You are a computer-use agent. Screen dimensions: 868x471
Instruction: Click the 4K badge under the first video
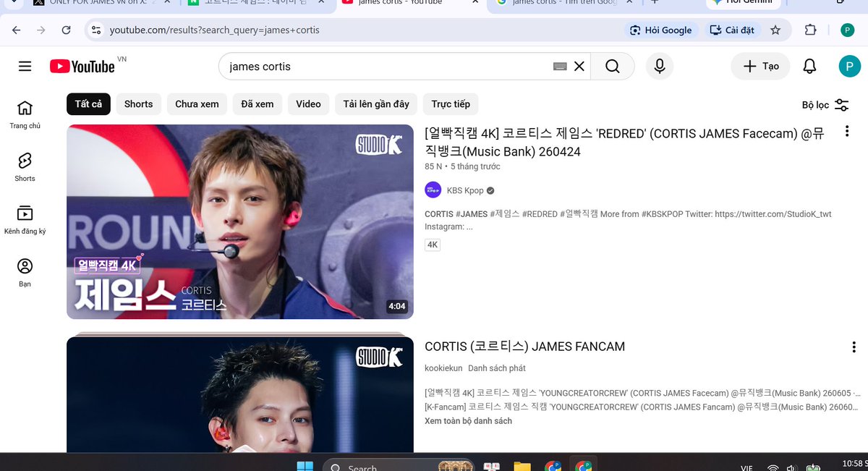(433, 245)
